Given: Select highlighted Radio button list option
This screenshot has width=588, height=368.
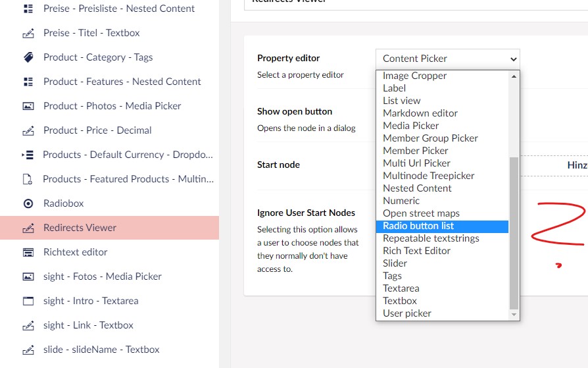Looking at the screenshot, I should pyautogui.click(x=442, y=226).
